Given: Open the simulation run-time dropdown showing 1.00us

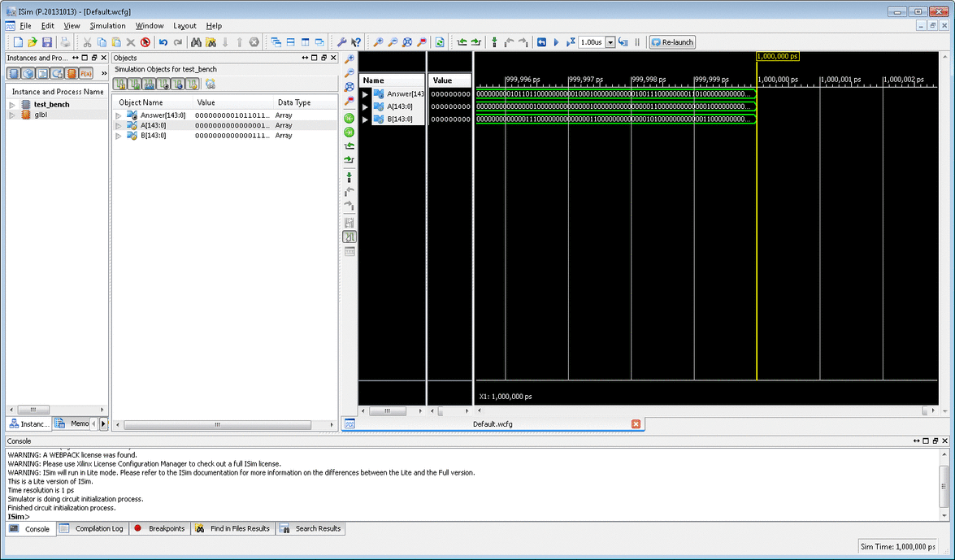Looking at the screenshot, I should (610, 42).
